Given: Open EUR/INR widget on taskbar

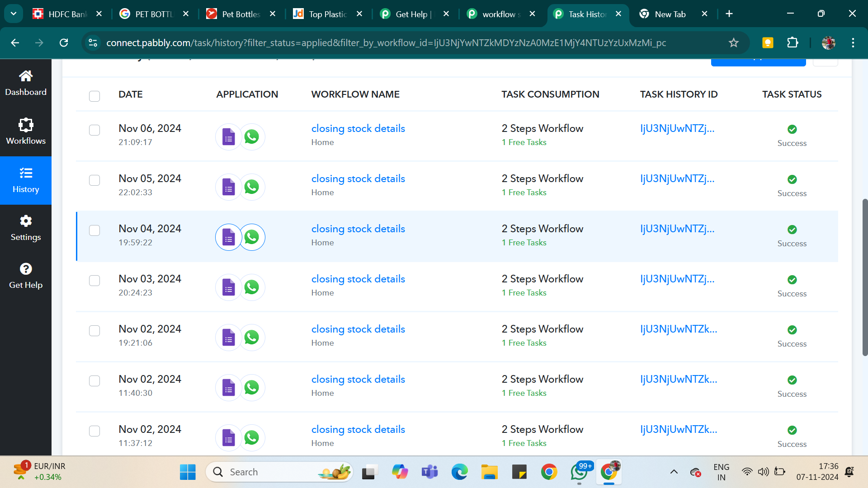Looking at the screenshot, I should 39,472.
